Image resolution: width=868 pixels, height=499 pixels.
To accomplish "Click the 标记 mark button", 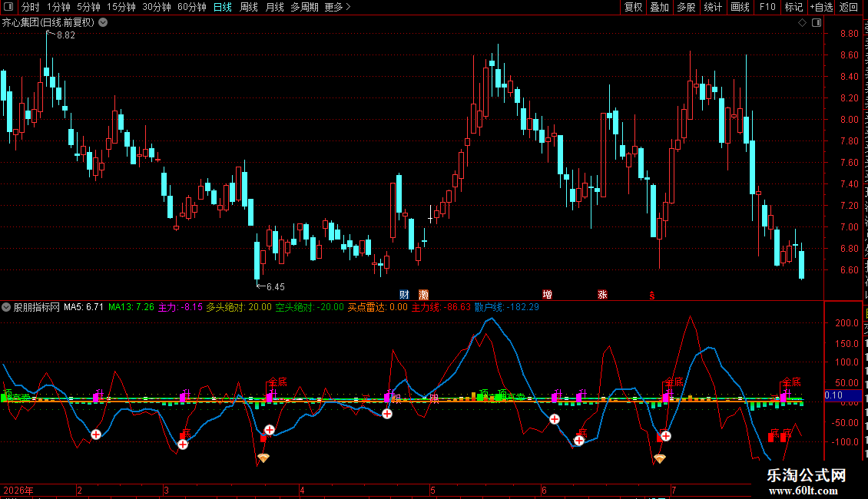I will 793,7.
